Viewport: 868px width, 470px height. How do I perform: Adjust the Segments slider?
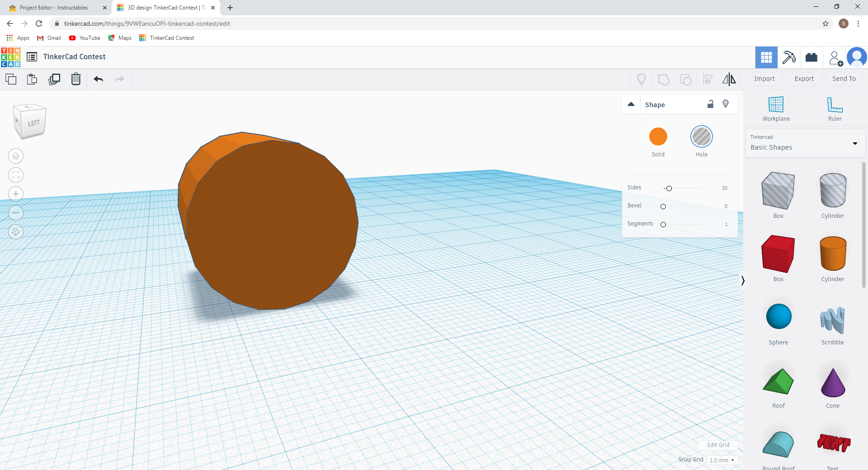point(663,225)
